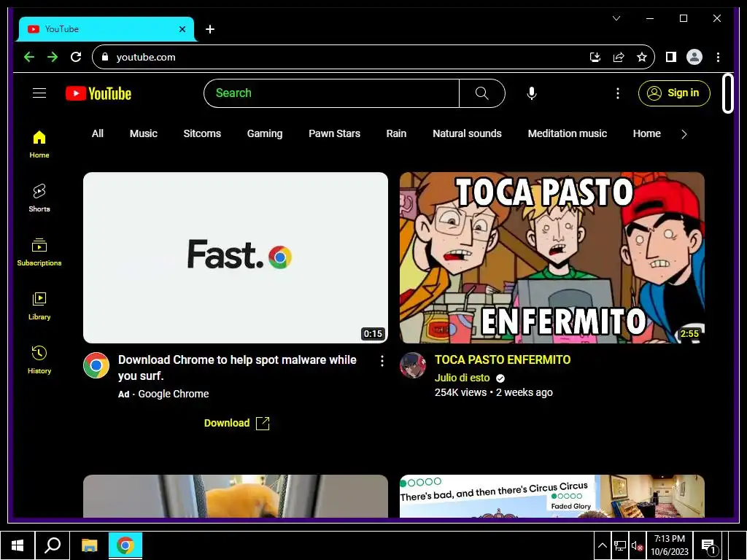The width and height of the screenshot is (747, 560).
Task: Toggle the Chrome side panel
Action: pyautogui.click(x=671, y=57)
